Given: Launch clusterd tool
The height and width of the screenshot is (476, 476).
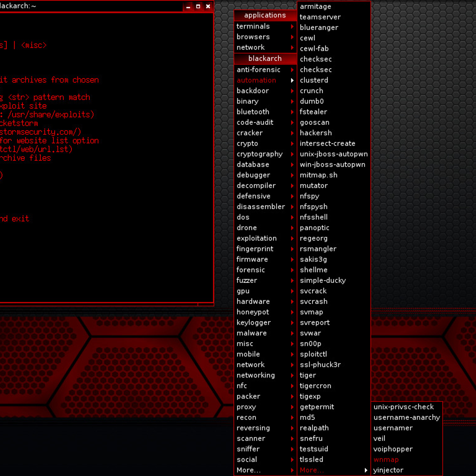Looking at the screenshot, I should click(x=334, y=80).
